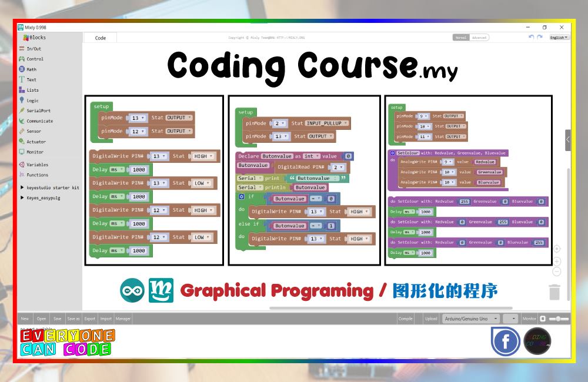Click the Import button

pos(106,319)
